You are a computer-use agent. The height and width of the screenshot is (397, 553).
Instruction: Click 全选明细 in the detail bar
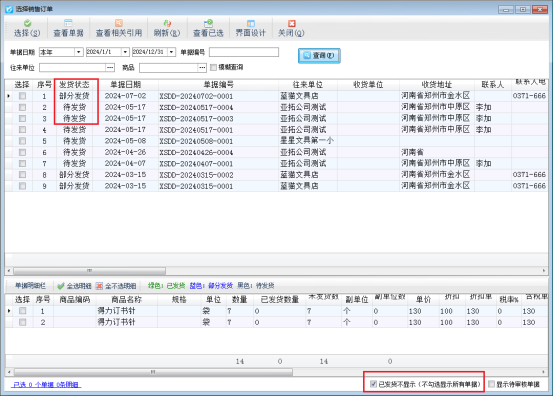pyautogui.click(x=74, y=286)
